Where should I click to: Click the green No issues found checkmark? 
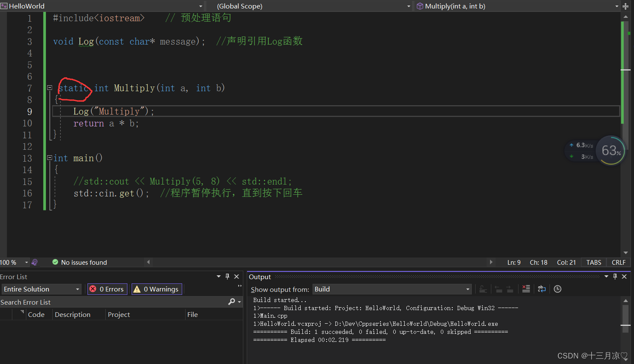55,262
